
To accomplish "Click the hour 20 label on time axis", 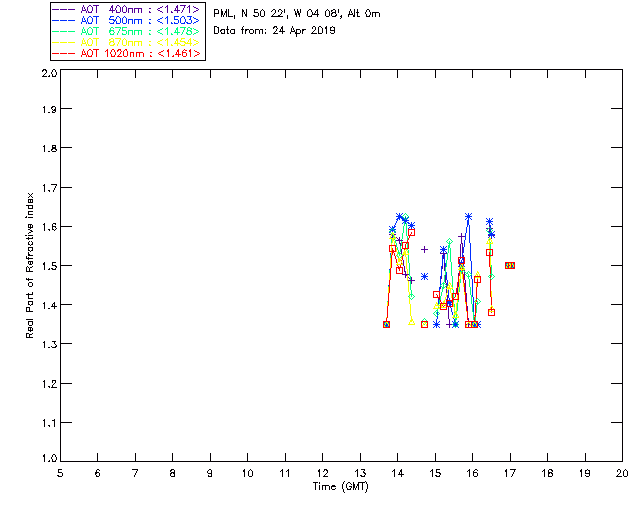I will (x=622, y=474).
